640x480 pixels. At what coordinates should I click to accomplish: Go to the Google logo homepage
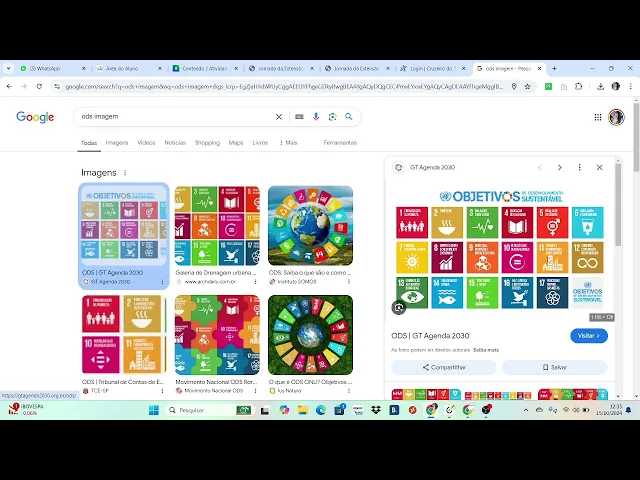[x=35, y=117]
